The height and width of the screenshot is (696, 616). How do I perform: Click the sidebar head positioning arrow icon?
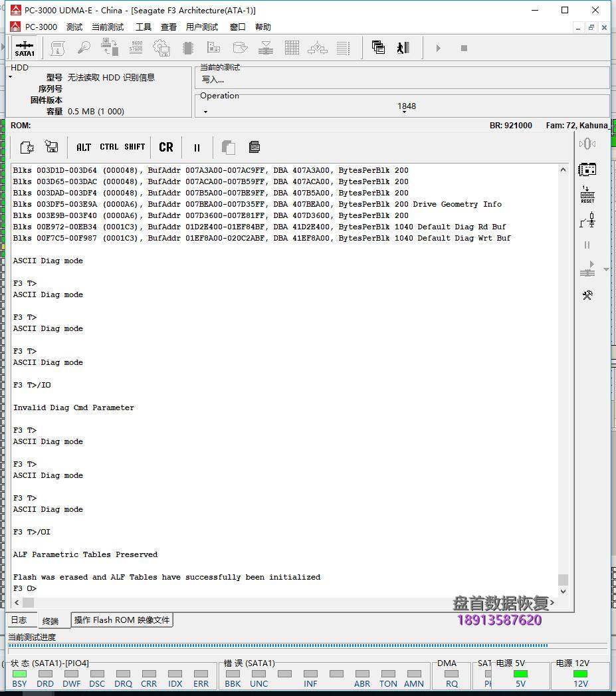(587, 269)
